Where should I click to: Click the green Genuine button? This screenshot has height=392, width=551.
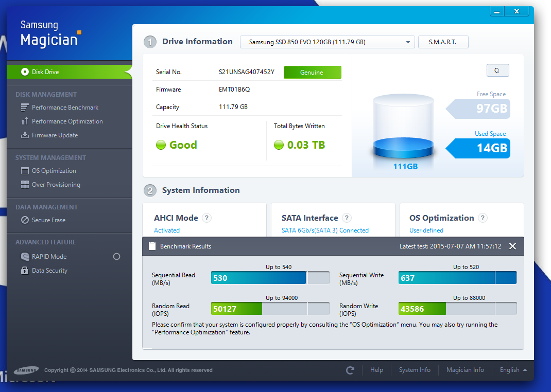[313, 73]
